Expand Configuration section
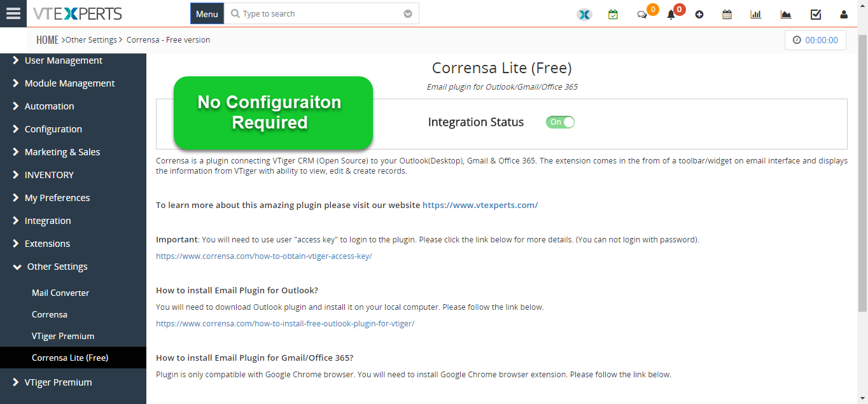 (73, 129)
